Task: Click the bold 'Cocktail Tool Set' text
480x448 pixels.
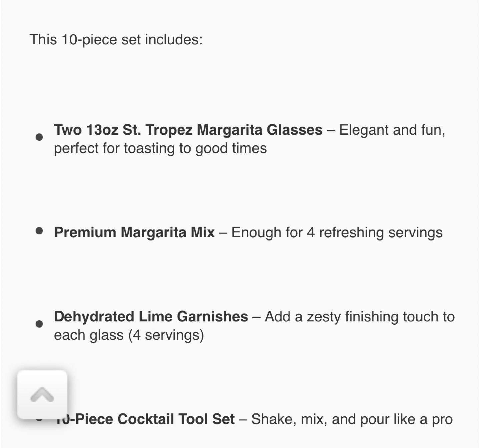Action: (x=176, y=419)
